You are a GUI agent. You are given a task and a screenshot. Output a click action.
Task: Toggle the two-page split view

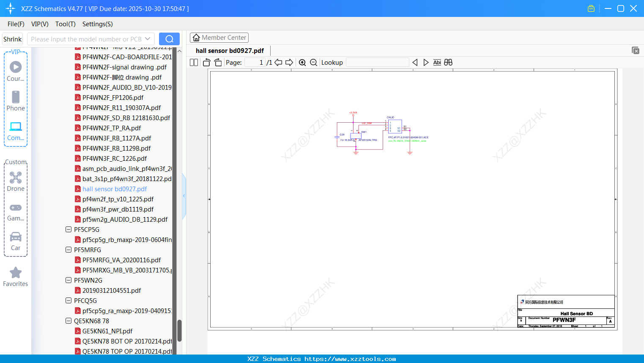[194, 63]
